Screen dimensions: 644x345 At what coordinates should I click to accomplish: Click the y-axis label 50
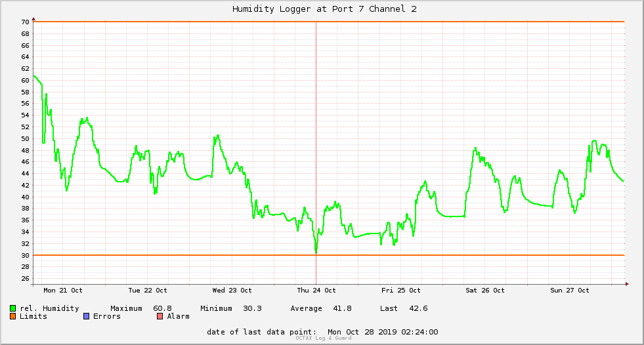[26, 138]
